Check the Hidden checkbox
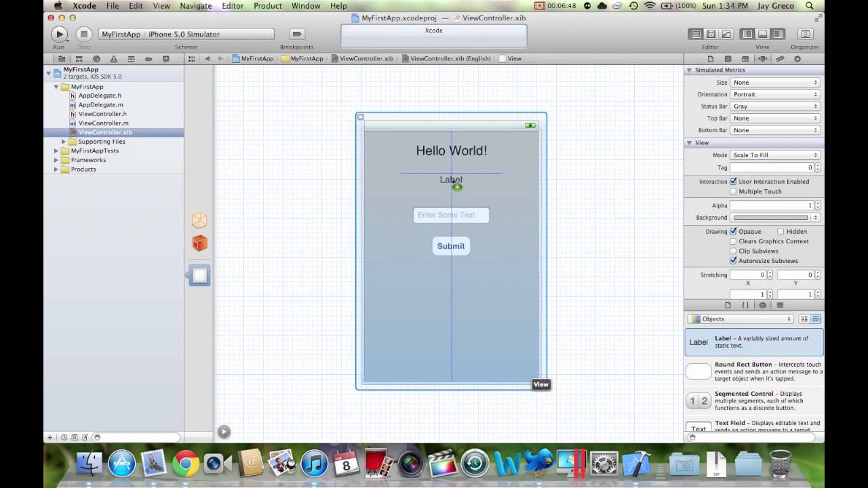 (781, 231)
